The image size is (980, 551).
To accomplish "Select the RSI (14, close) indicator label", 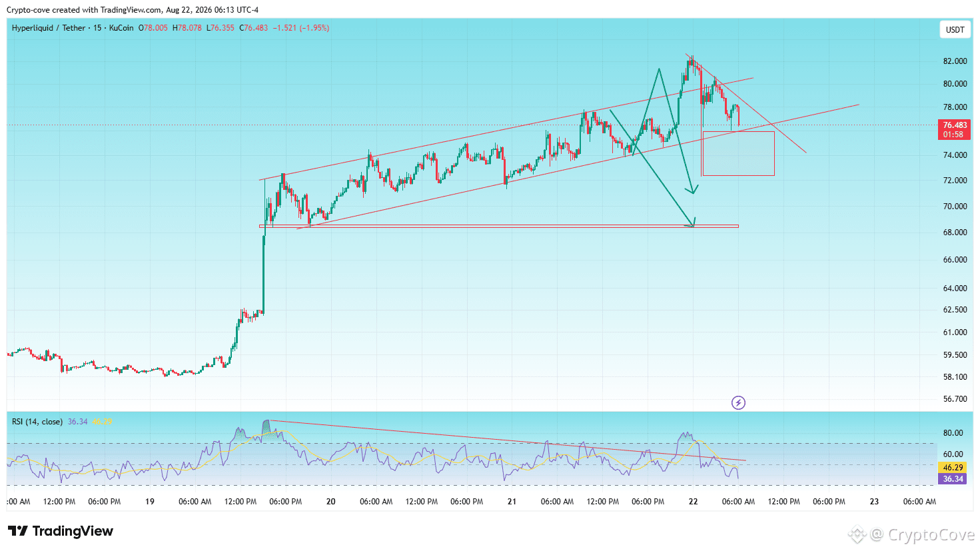I will click(37, 422).
